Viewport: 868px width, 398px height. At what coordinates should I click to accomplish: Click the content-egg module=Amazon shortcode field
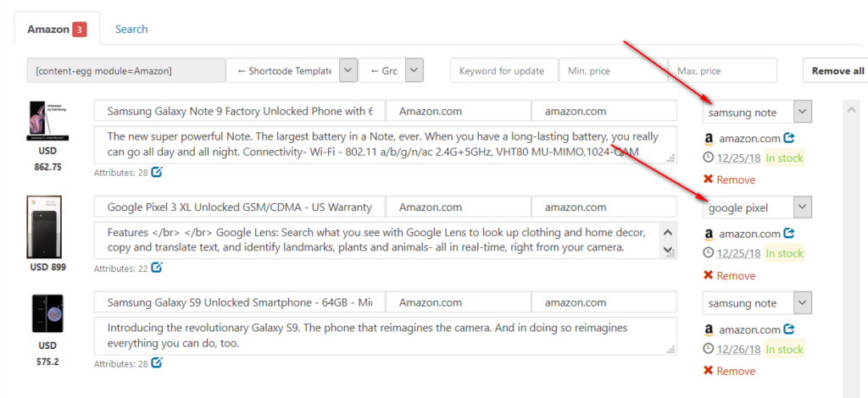pyautogui.click(x=126, y=71)
